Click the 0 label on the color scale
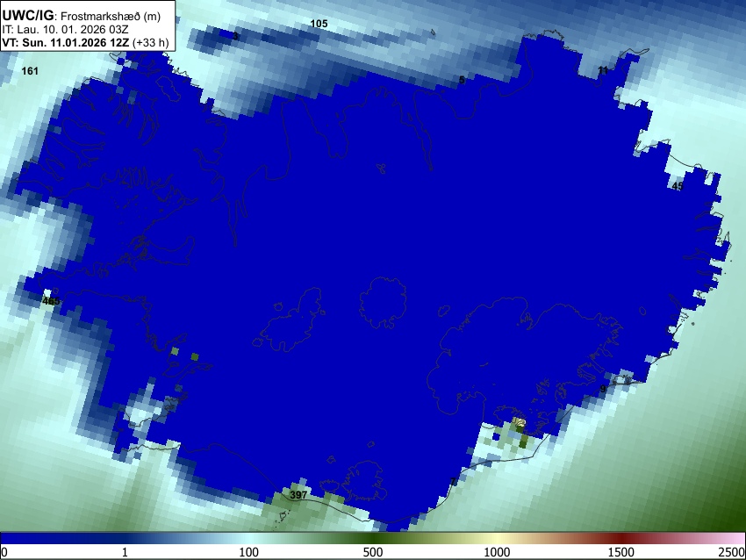Screen dimensions: 746x560 click(x=4, y=552)
